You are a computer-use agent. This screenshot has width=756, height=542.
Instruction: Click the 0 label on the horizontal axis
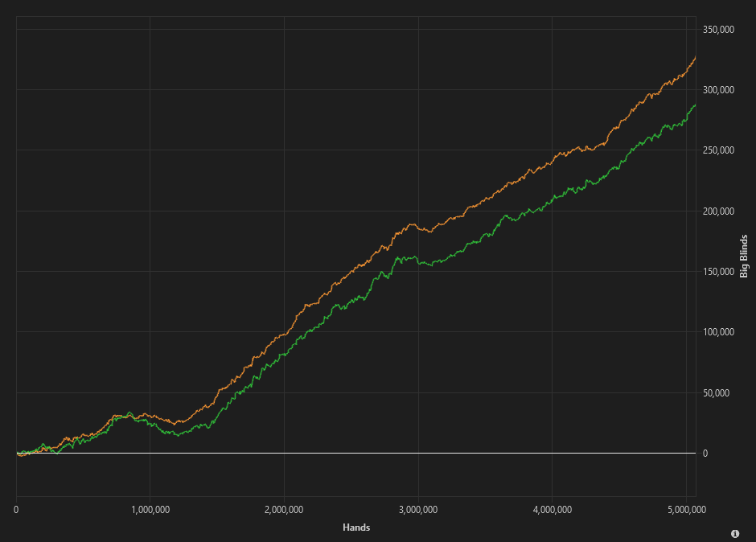coord(16,509)
